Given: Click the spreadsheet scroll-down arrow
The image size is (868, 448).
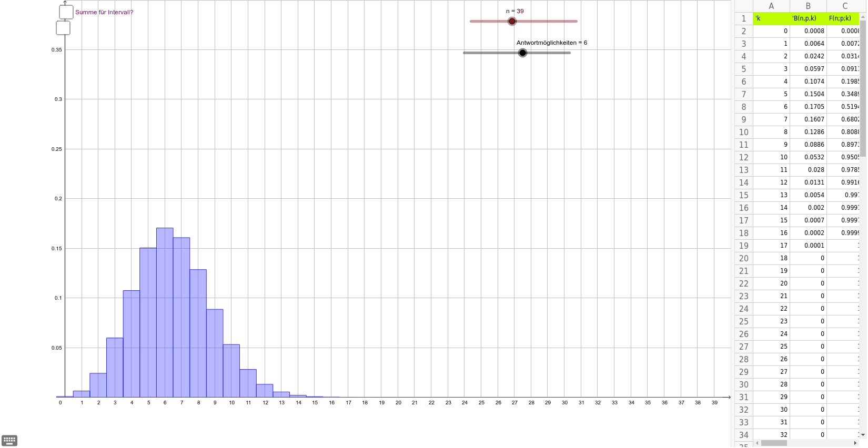Looking at the screenshot, I should (x=863, y=435).
